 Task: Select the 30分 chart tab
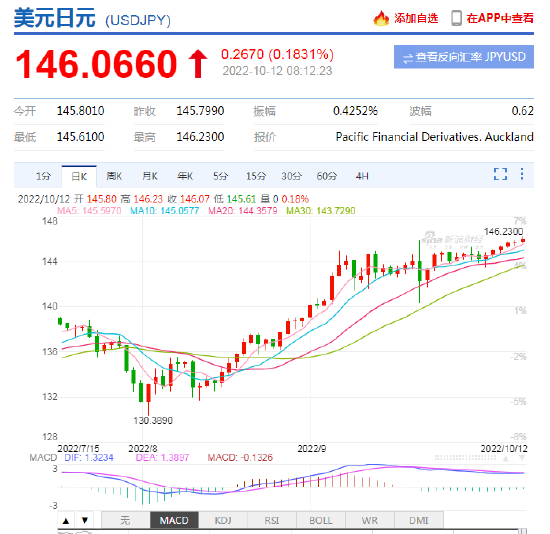coord(291,176)
